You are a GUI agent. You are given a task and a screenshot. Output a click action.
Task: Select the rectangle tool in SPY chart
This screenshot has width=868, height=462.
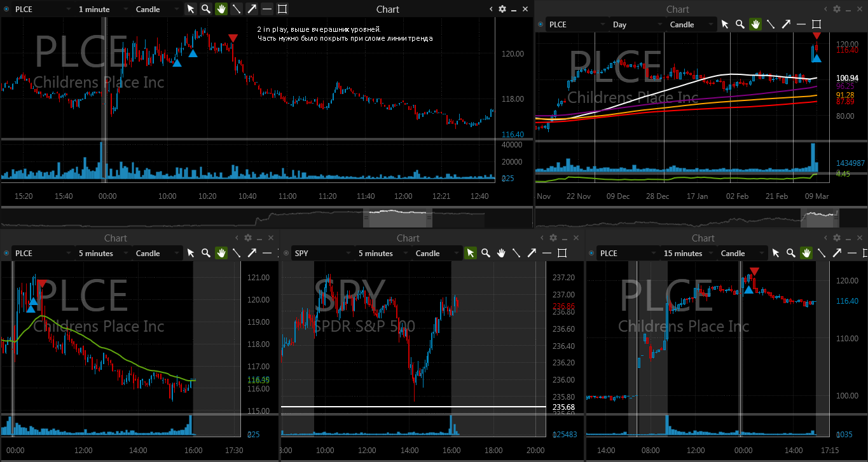(562, 253)
